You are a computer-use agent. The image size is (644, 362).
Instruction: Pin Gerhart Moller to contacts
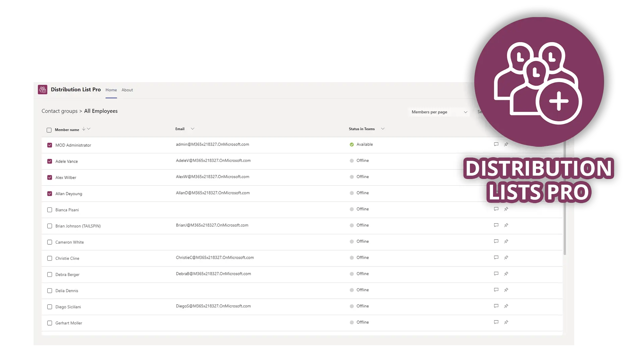click(x=506, y=322)
